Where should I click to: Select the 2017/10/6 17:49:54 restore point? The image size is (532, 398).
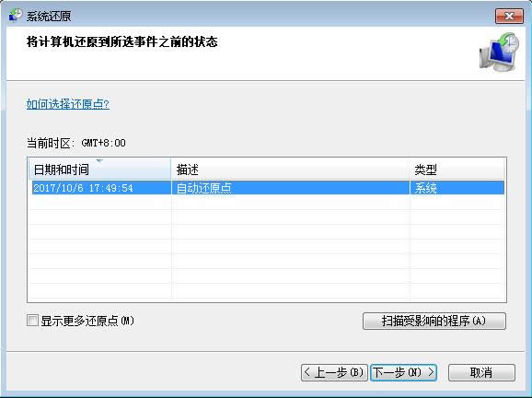(268, 188)
